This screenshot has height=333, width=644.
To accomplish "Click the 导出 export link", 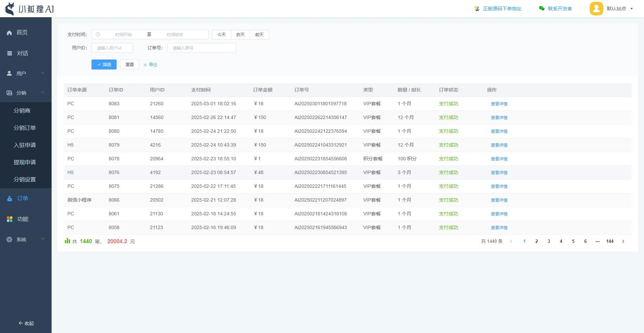I will [x=150, y=64].
